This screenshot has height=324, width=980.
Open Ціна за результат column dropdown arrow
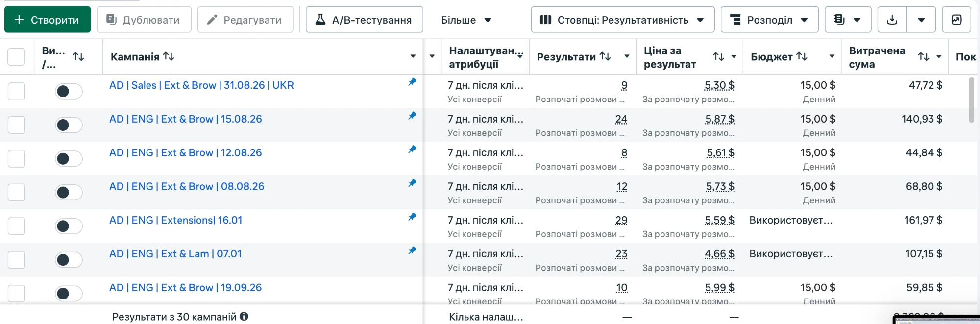point(734,57)
